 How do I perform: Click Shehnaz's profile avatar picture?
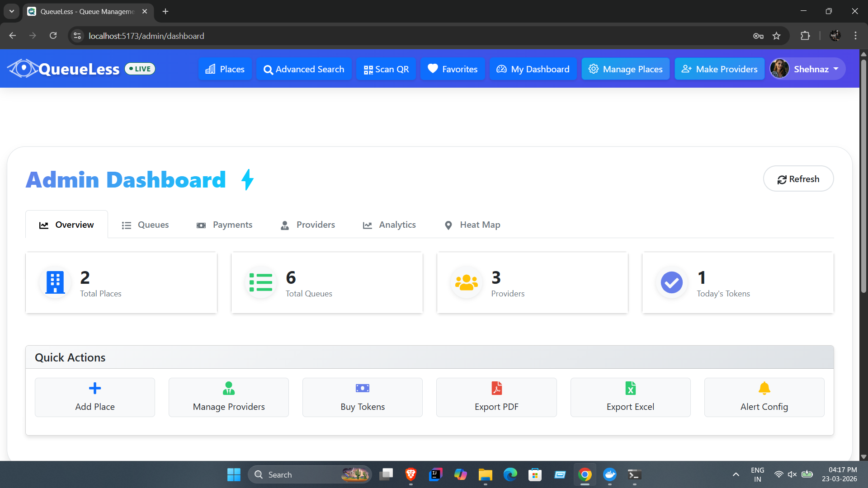[x=780, y=69]
